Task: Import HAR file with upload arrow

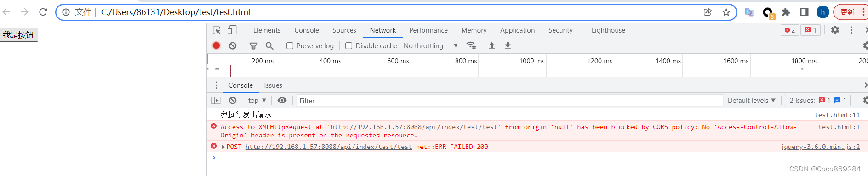Action: click(491, 45)
